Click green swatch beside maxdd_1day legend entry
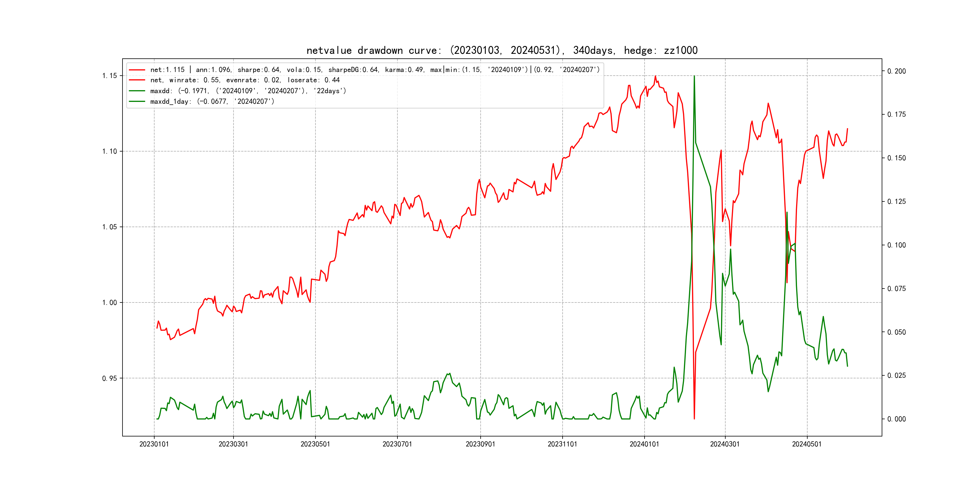This screenshot has width=980, height=490. point(137,102)
